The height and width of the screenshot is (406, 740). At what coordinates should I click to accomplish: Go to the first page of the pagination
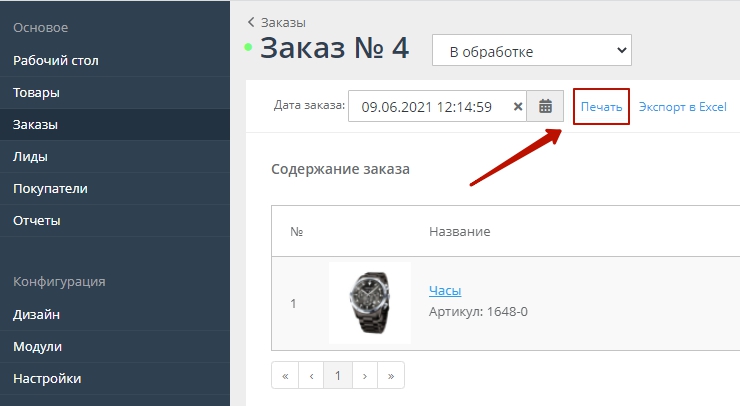click(x=285, y=376)
